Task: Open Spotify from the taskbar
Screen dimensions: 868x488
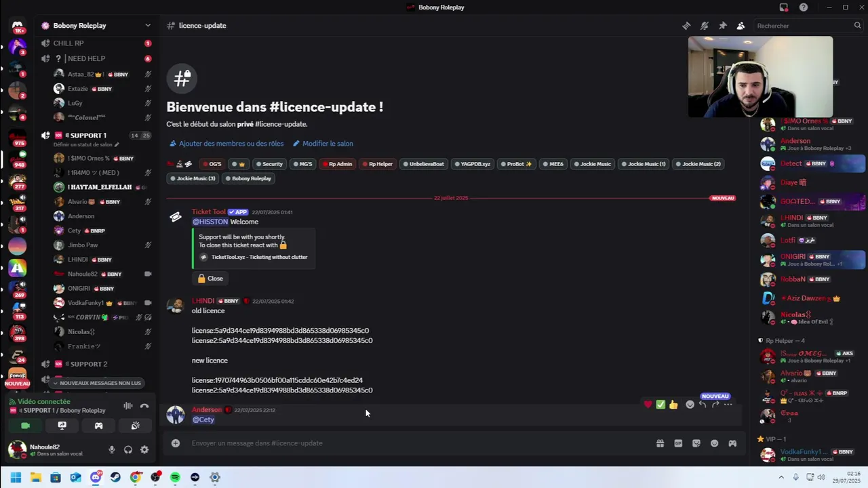Action: (175, 477)
